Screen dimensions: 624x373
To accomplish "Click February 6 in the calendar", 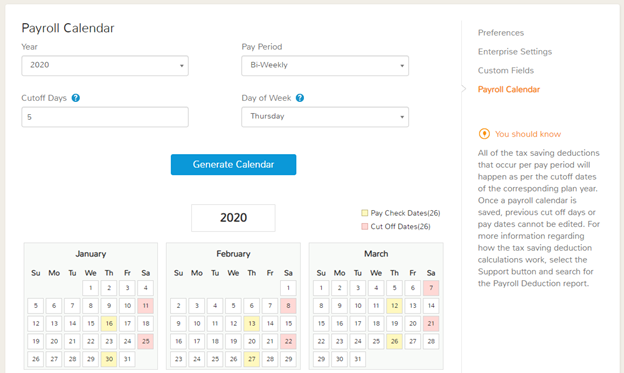I will point(252,306).
